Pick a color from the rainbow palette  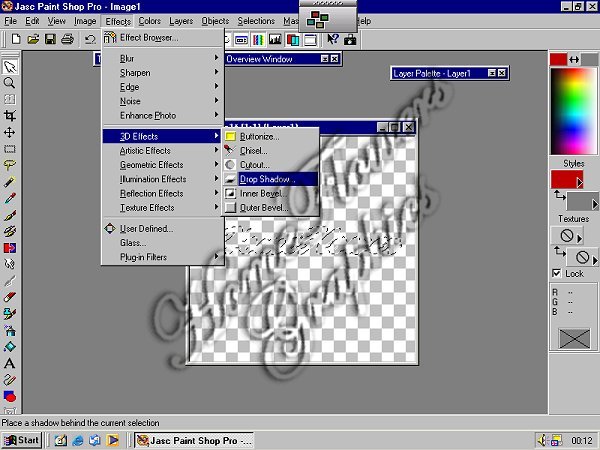point(573,111)
